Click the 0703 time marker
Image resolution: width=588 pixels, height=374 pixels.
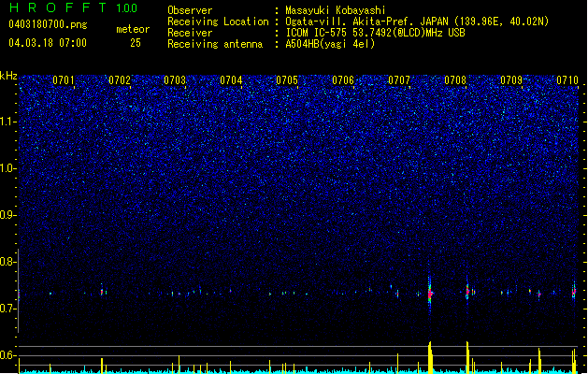(x=175, y=80)
